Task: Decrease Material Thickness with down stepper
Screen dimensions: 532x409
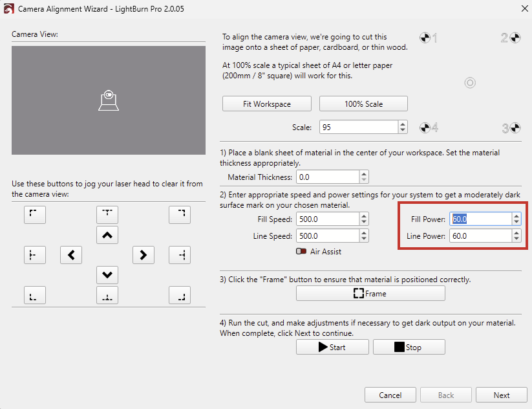Action: [364, 180]
